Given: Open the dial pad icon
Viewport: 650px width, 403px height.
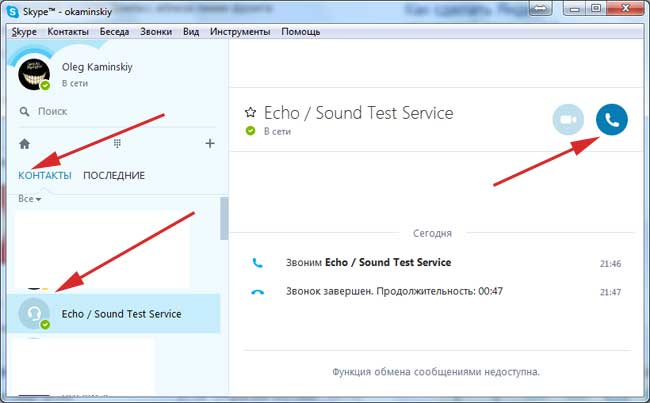Looking at the screenshot, I should [x=117, y=144].
